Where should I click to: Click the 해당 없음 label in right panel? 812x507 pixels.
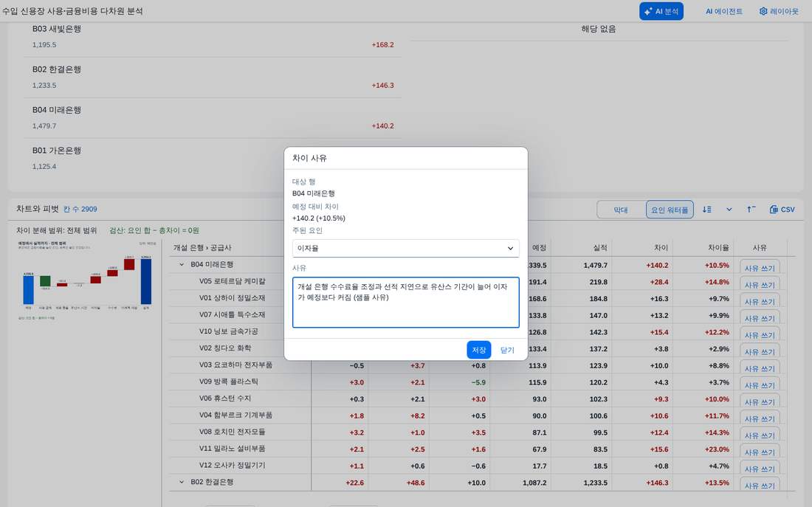(x=599, y=29)
